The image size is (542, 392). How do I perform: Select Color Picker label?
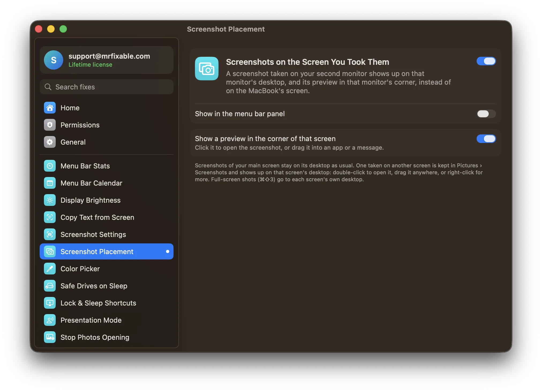click(x=80, y=269)
